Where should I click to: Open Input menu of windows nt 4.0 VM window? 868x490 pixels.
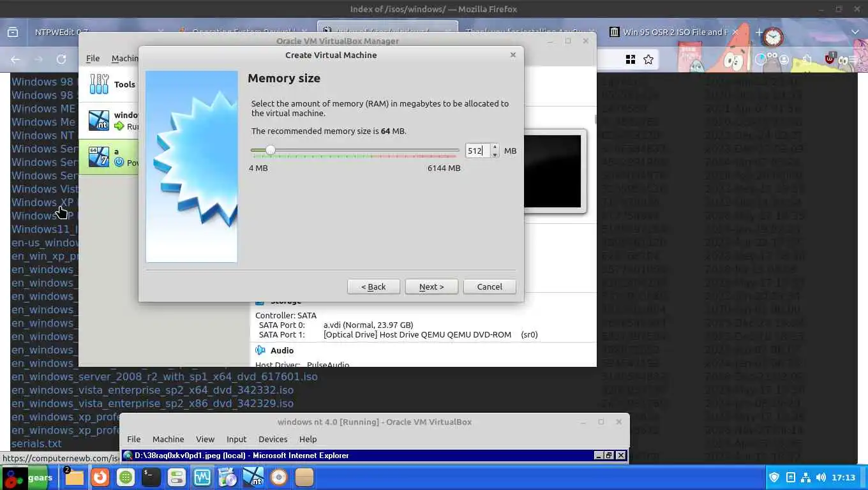[x=236, y=439]
